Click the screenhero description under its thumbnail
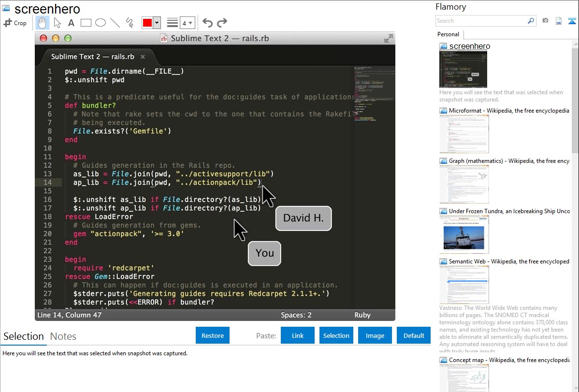This screenshot has height=392, width=579. [501, 96]
